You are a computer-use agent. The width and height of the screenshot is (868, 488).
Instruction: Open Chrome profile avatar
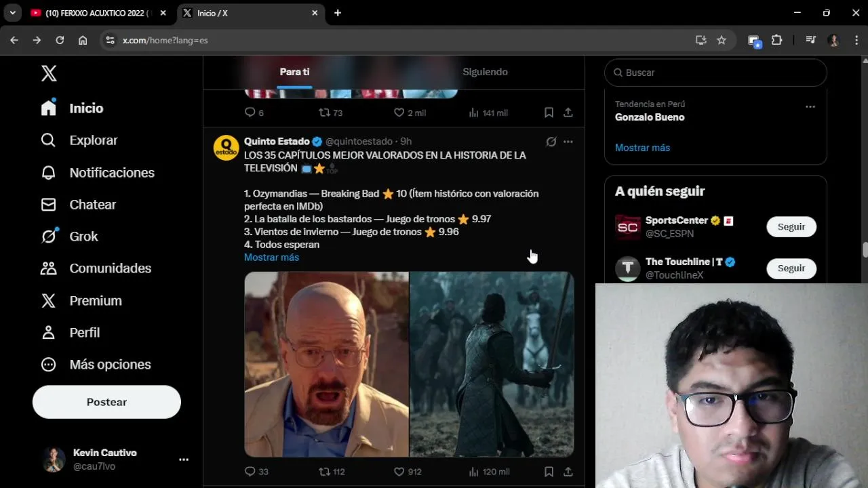(833, 40)
